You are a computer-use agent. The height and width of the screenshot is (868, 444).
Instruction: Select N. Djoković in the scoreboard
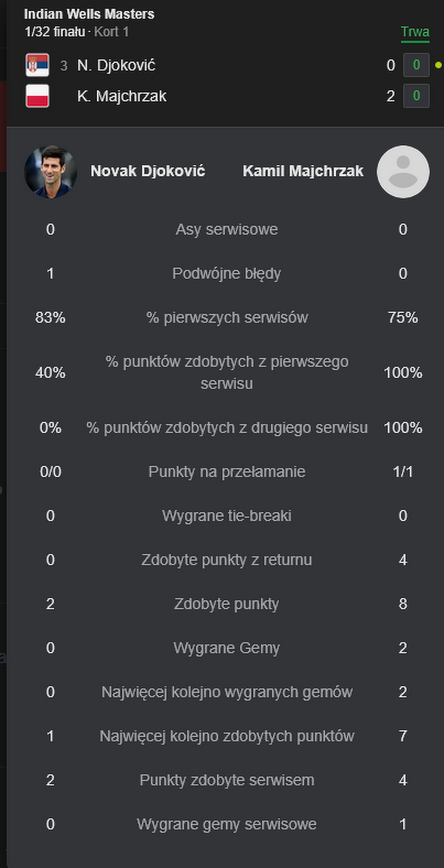116,65
